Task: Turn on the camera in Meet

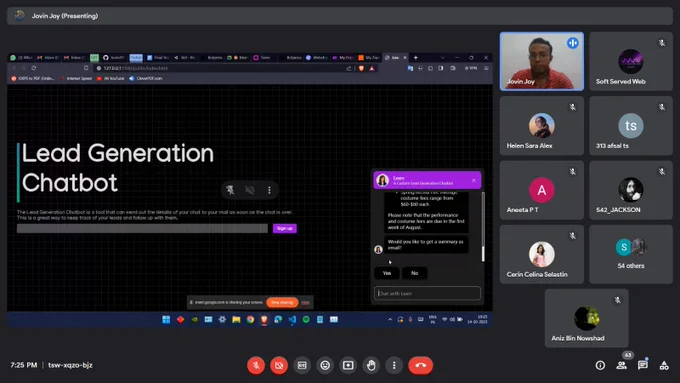Action: pyautogui.click(x=279, y=365)
